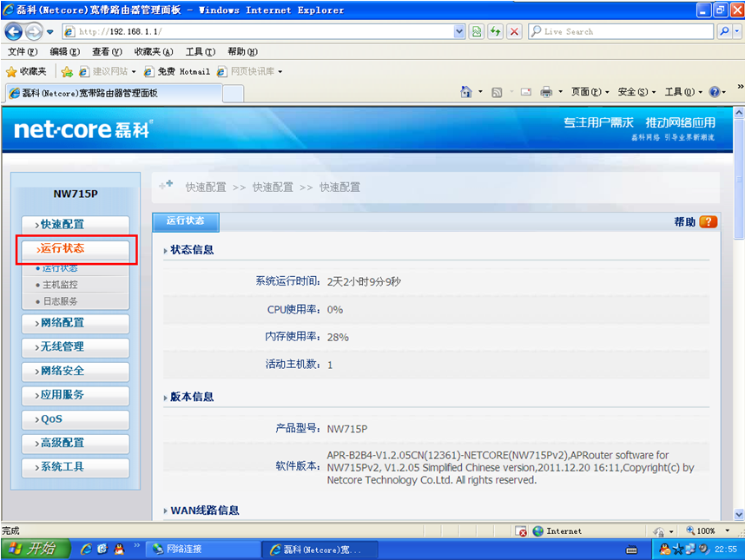Click the popup blocker status bar icon
Screen dimensions: 745x560
pyautogui.click(x=521, y=531)
